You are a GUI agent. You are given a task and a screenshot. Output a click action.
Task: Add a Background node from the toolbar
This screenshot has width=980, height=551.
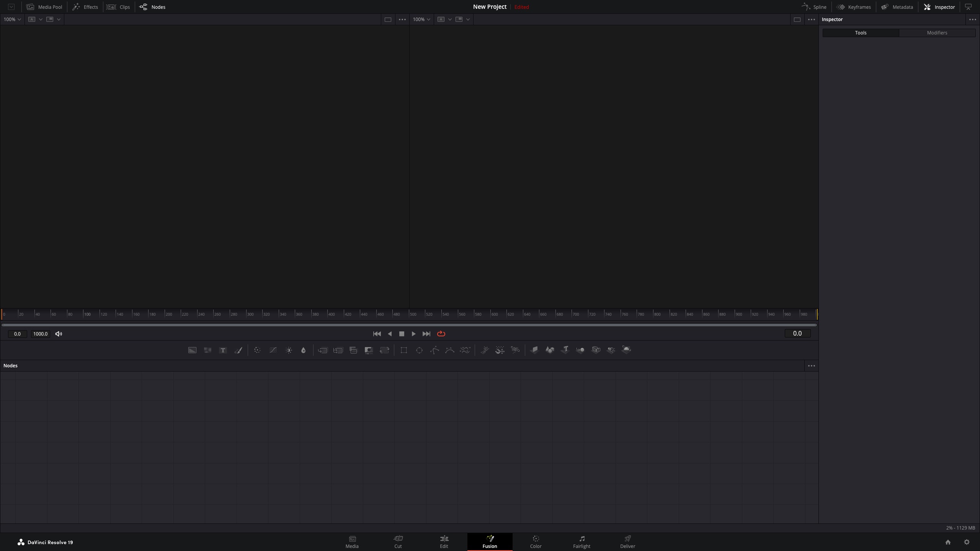[192, 350]
